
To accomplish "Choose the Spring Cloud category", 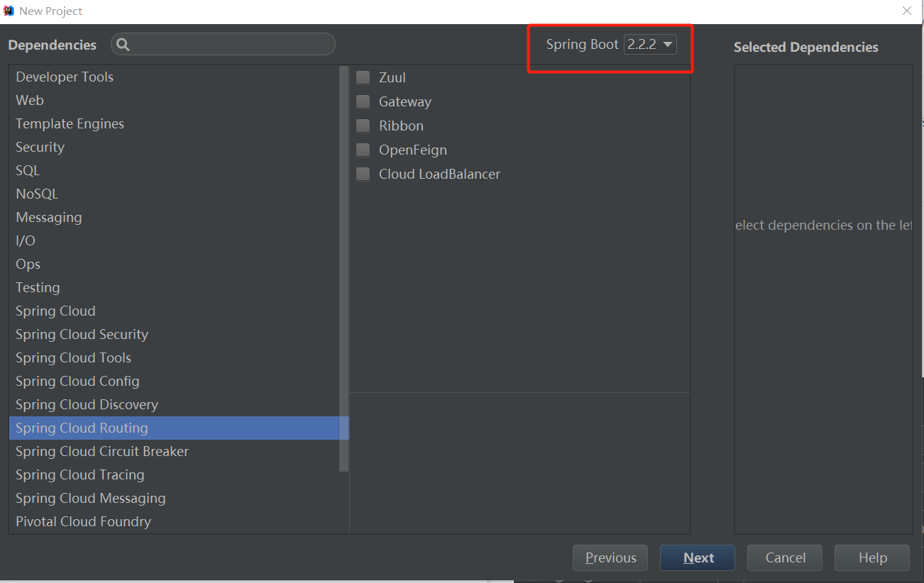I will pos(174,311).
